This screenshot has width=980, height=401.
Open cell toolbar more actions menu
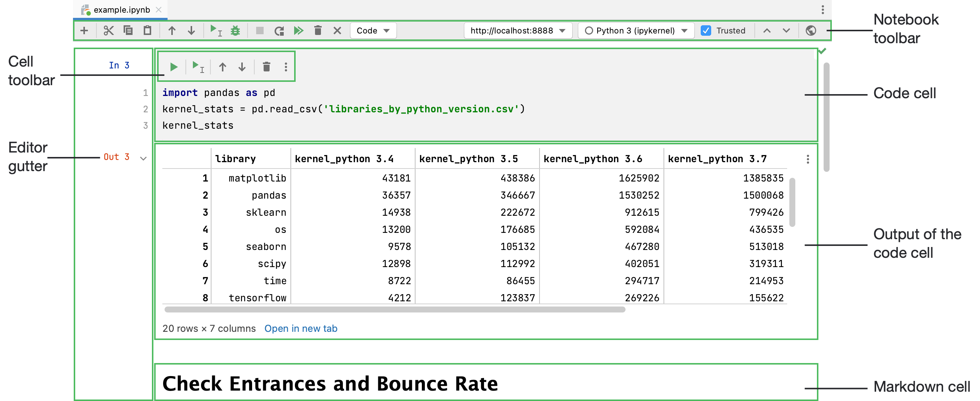pyautogui.click(x=286, y=67)
